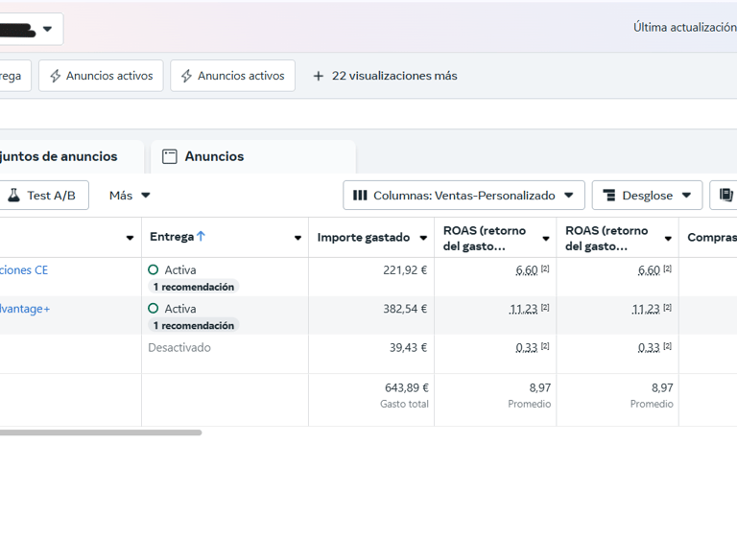The width and height of the screenshot is (737, 560).
Task: Expand the Desglose dropdown arrow
Action: tap(686, 196)
